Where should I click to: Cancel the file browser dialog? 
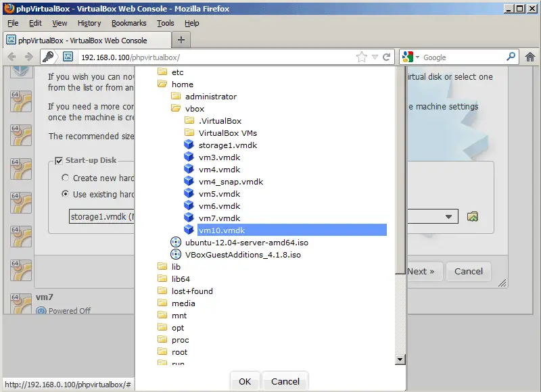coord(285,381)
